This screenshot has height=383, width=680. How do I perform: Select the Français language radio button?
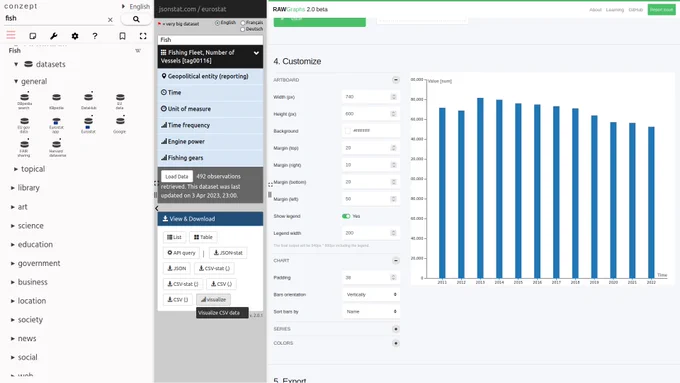[243, 23]
